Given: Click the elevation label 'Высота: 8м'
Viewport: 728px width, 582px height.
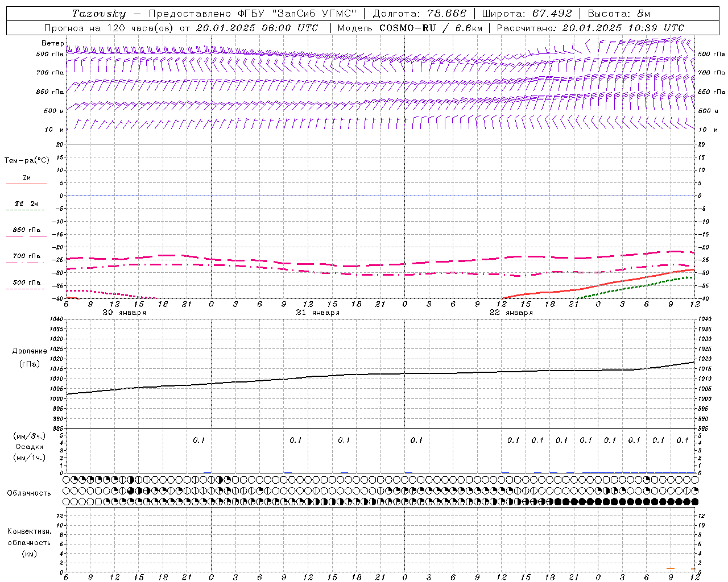Looking at the screenshot, I should 619,14.
